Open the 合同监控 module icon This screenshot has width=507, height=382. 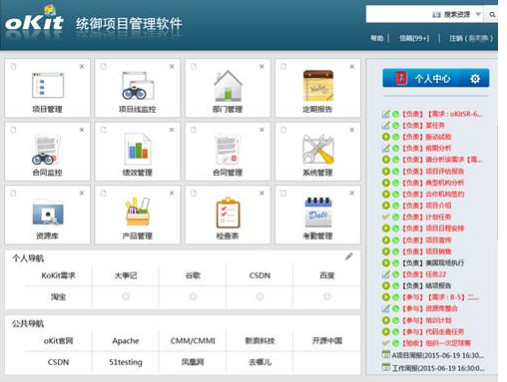click(47, 149)
